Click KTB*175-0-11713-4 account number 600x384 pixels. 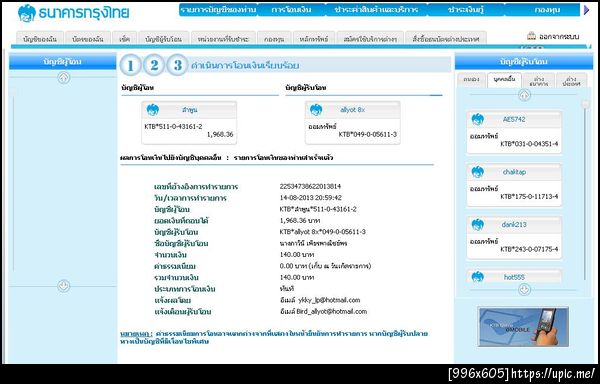click(x=529, y=197)
